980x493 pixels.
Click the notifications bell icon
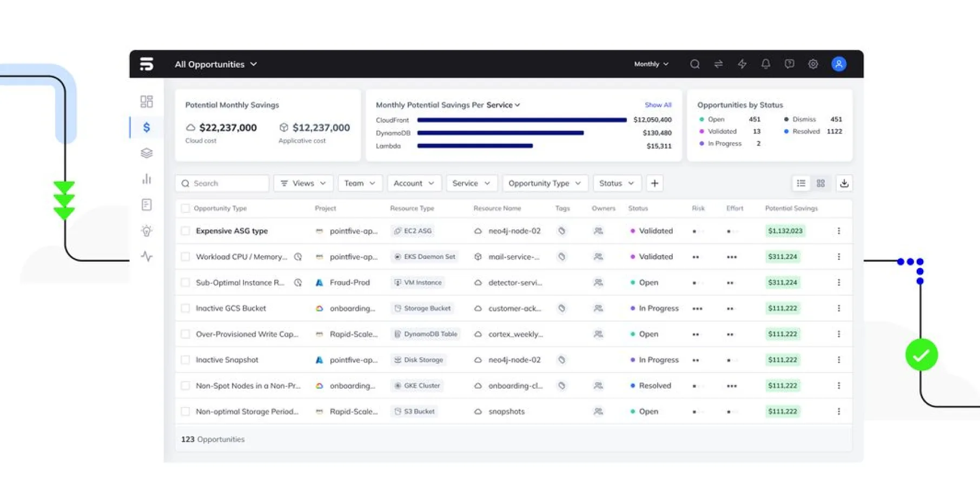coord(765,64)
